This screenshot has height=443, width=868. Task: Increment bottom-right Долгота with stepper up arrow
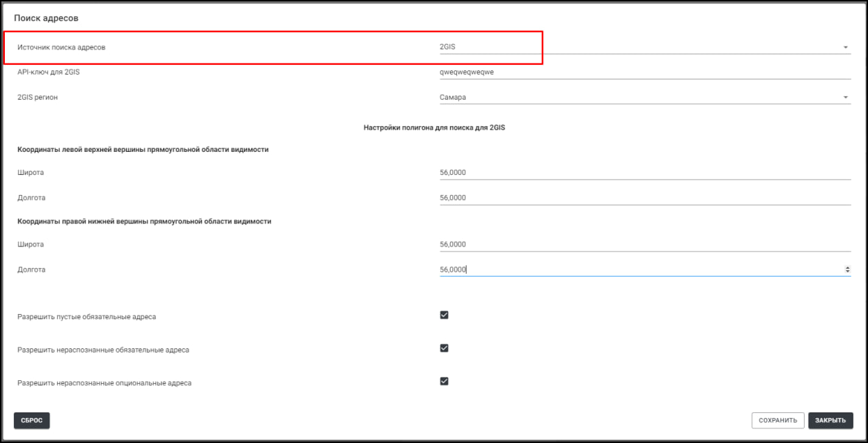pos(847,267)
